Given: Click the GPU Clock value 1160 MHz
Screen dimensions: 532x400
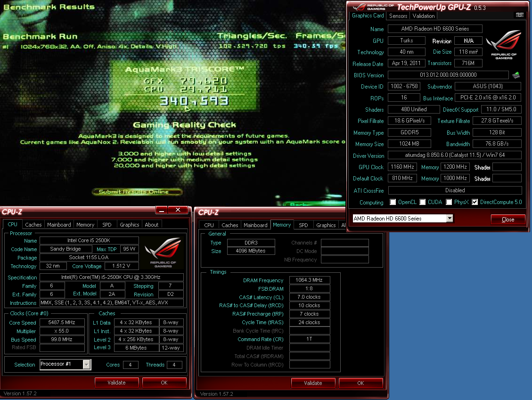Looking at the screenshot, I should pos(402,167).
